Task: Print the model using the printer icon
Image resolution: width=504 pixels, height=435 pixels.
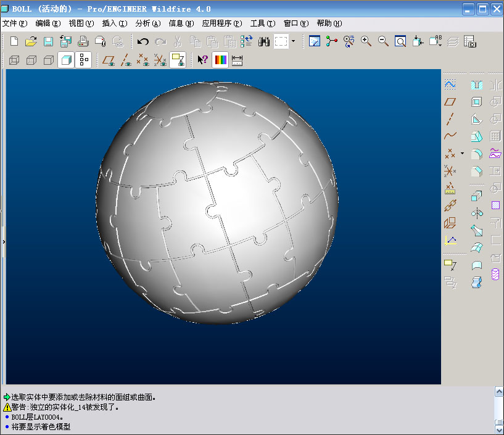Action: 83,41
